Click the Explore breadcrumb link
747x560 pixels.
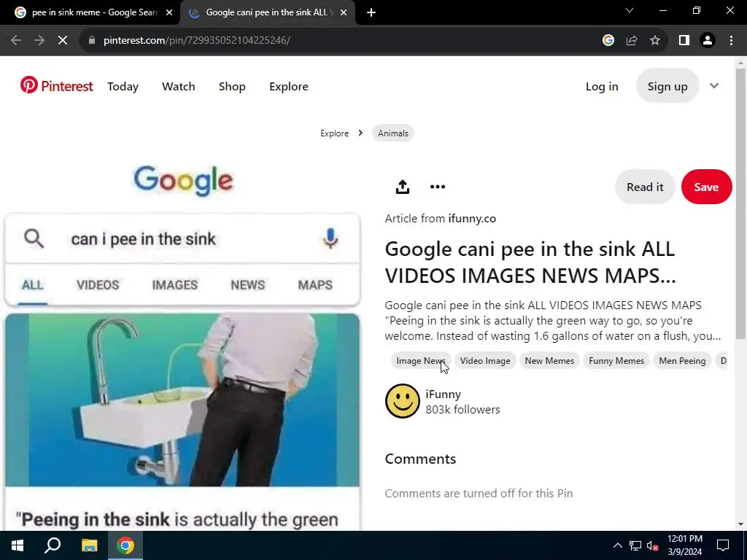(334, 133)
